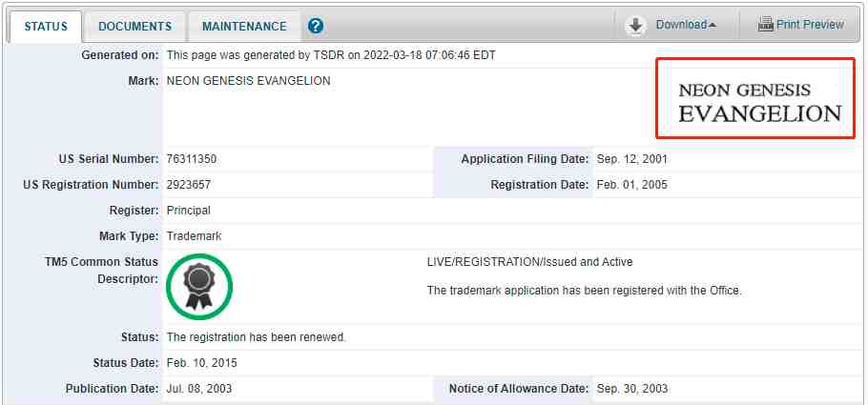Click registration number 2923657
Viewport: 868px width, 405px height.
click(188, 185)
